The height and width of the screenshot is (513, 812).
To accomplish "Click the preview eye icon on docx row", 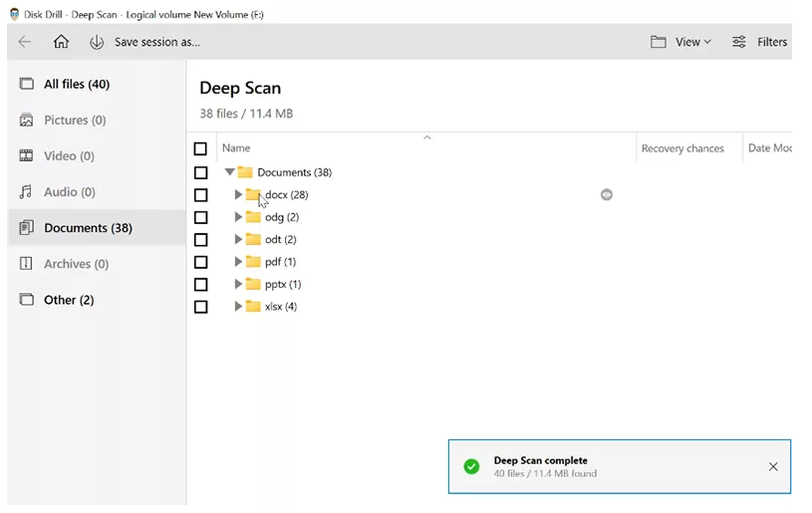I will click(x=607, y=194).
